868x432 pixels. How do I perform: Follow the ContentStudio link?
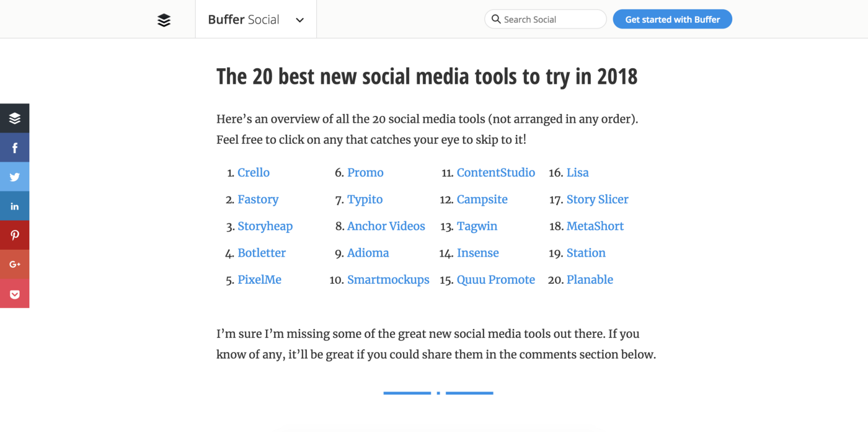point(496,172)
